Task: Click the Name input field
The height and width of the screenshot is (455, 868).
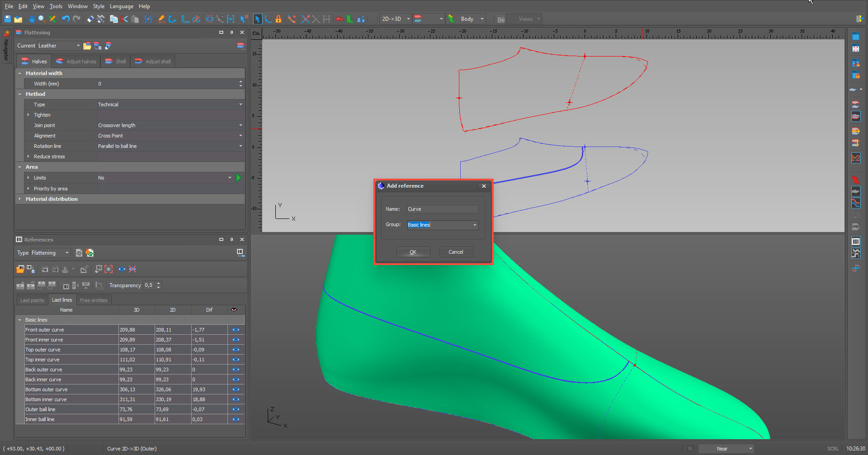Action: coord(443,209)
